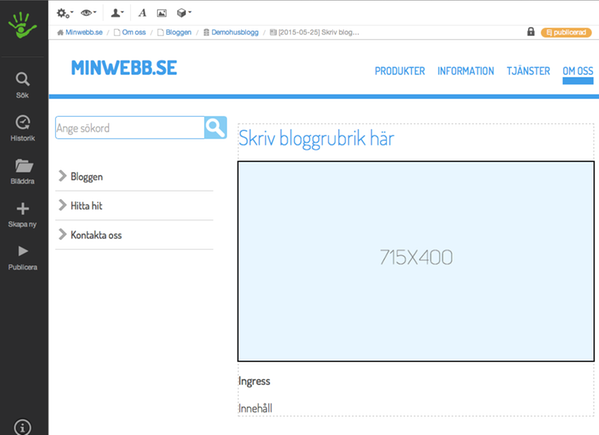599x435 pixels.
Task: Focus the Ange sökord search field
Action: pos(130,128)
